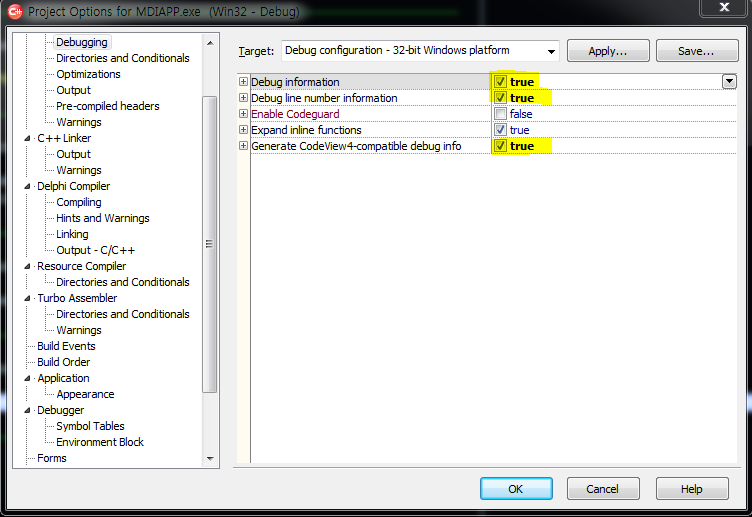Toggle Expand inline functions checkbox
The image size is (752, 517).
pos(500,130)
